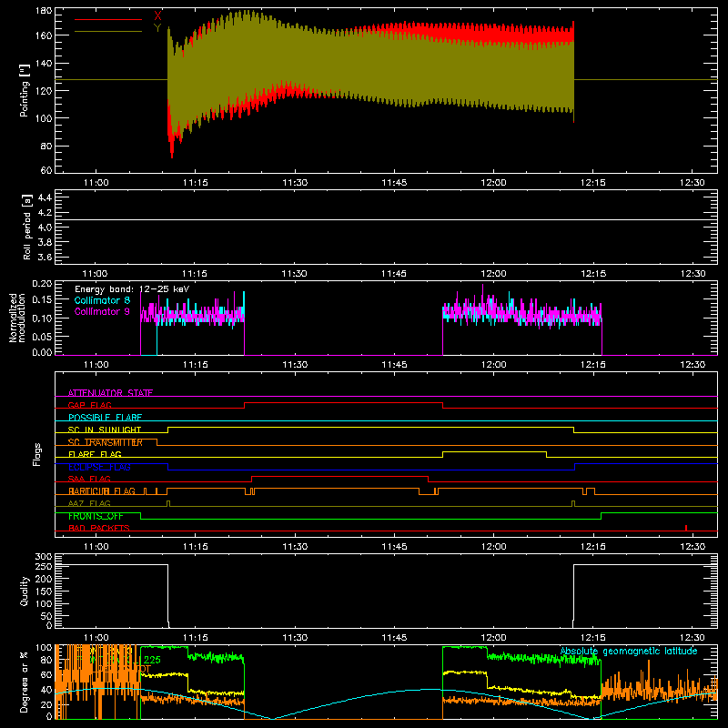The image size is (728, 728).
Task: Click the cyan "Collimator 8" label
Action: click(102, 300)
